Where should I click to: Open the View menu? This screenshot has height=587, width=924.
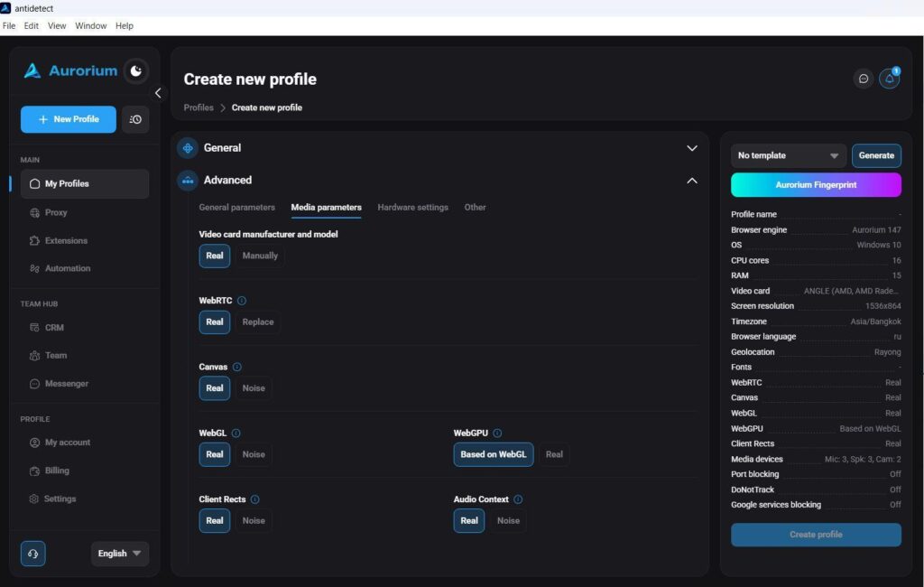pyautogui.click(x=57, y=26)
